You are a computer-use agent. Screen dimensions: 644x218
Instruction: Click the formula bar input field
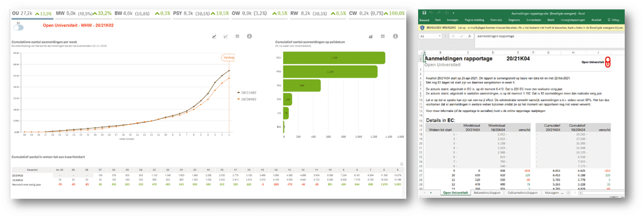pos(546,36)
